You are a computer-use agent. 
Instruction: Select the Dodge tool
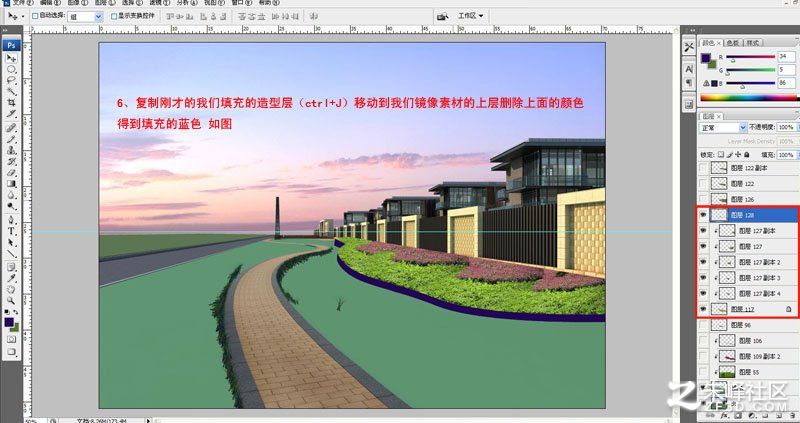click(11, 206)
